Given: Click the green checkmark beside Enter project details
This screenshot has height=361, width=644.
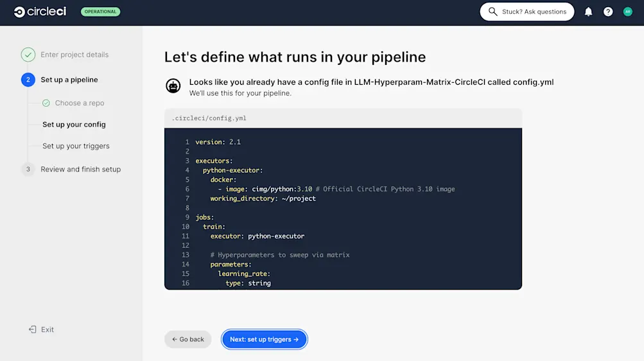Looking at the screenshot, I should coord(28,55).
